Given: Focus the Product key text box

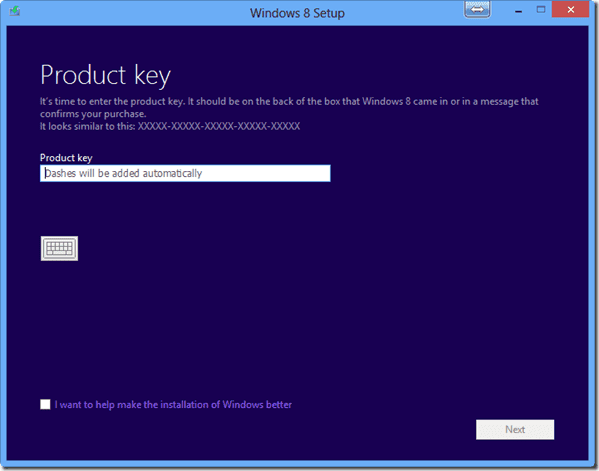Looking at the screenshot, I should (185, 173).
